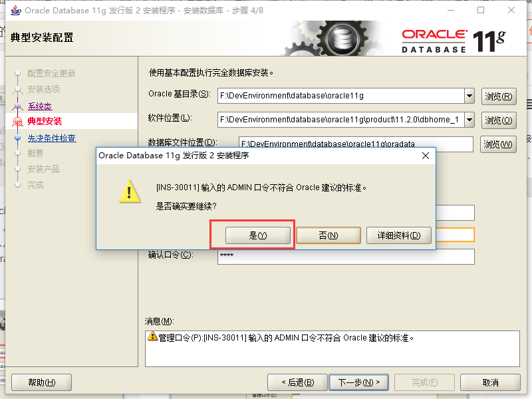
Task: Click the 系统类 step node icon
Action: (18, 106)
